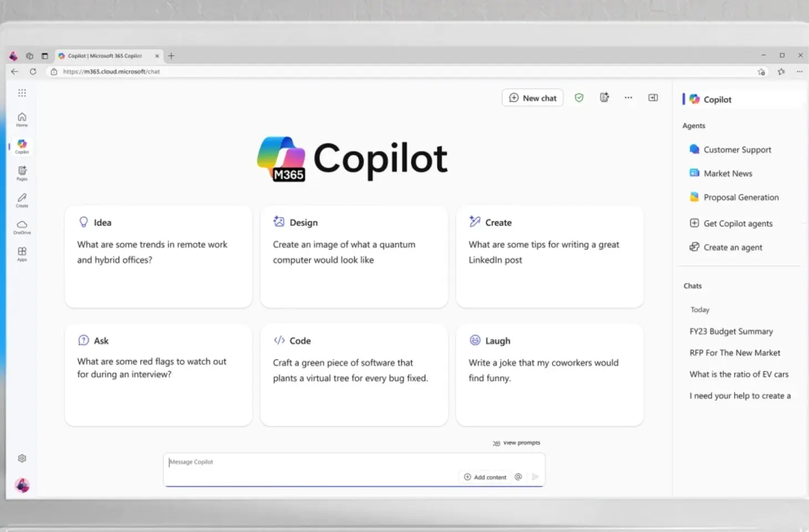Close the Copilot browser tab
The width and height of the screenshot is (809, 532).
click(x=157, y=55)
